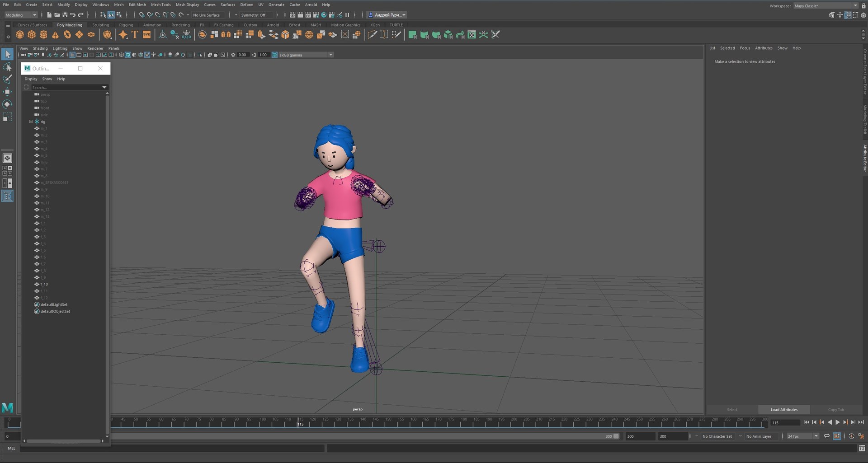The width and height of the screenshot is (868, 463).
Task: Create a polygon cylinder from the shelf
Action: point(43,35)
